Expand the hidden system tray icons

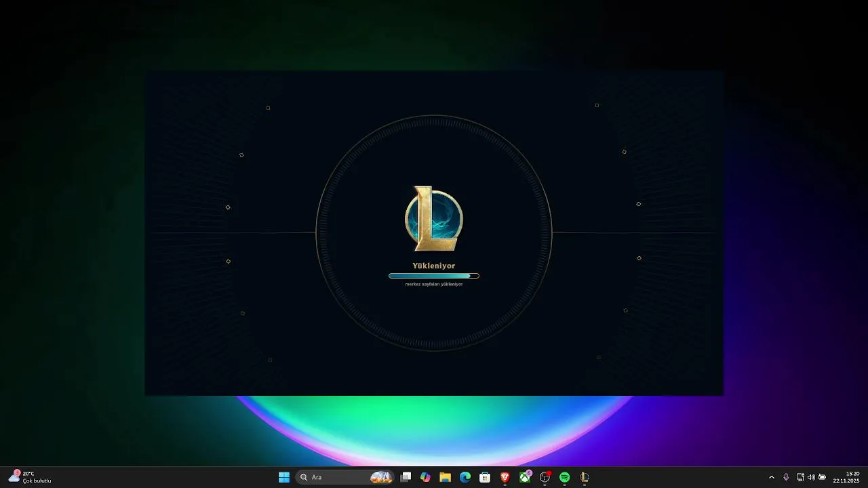771,477
